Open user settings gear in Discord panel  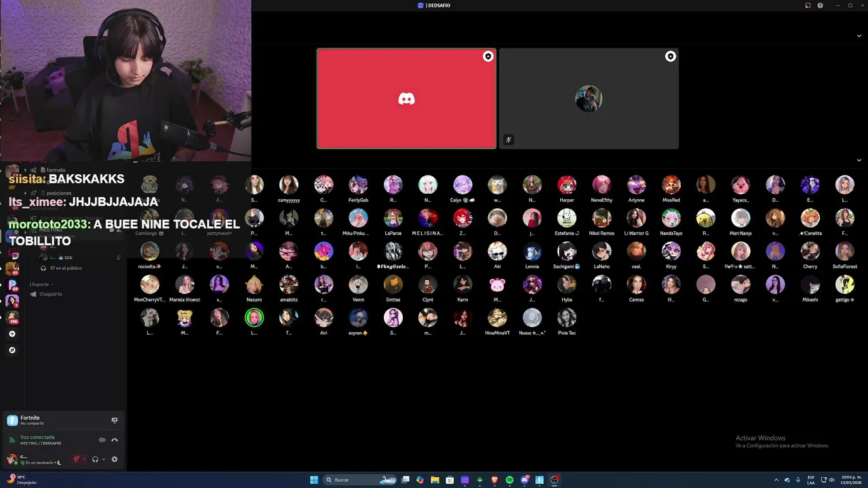point(114,459)
